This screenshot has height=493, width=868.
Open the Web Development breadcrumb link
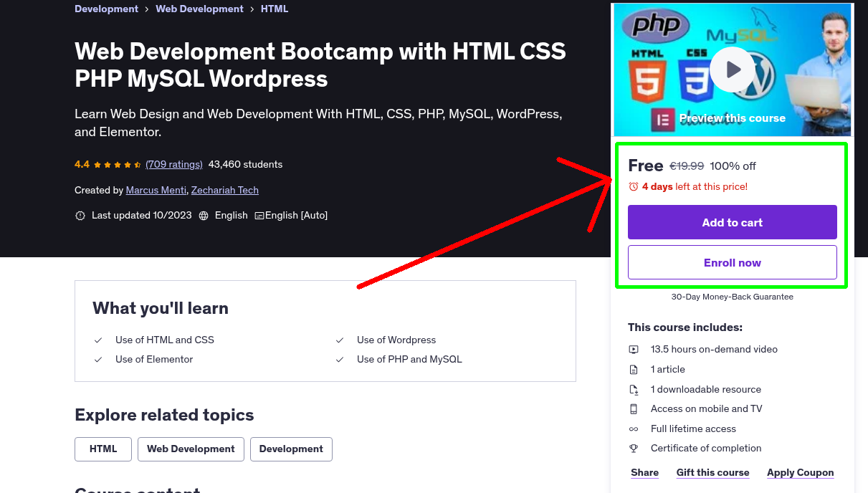click(199, 9)
